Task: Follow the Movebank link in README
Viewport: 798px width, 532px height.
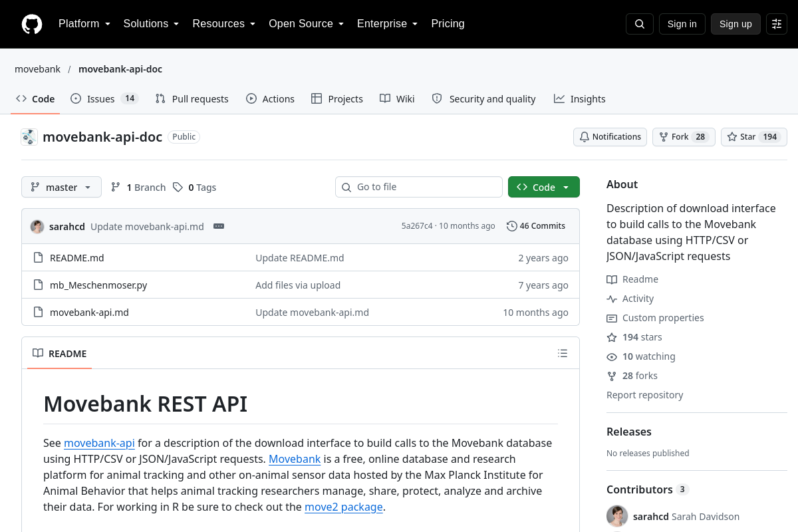Action: [295, 459]
